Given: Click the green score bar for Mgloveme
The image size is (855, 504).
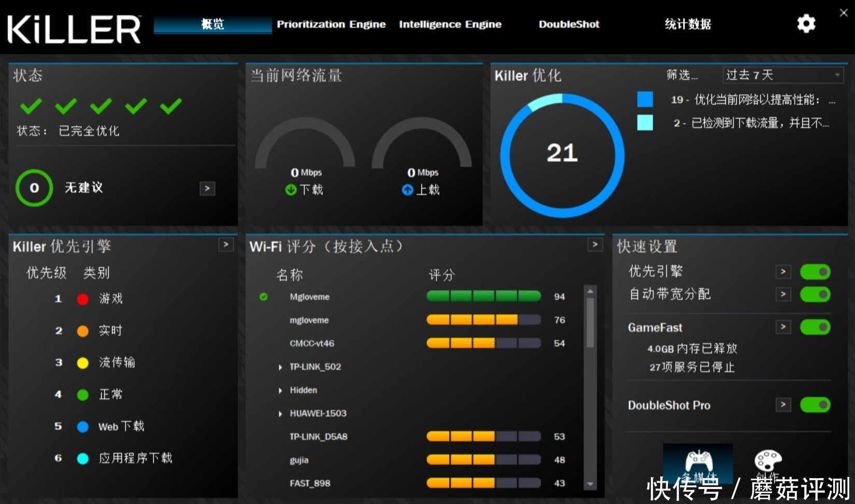Looking at the screenshot, I should click(483, 296).
